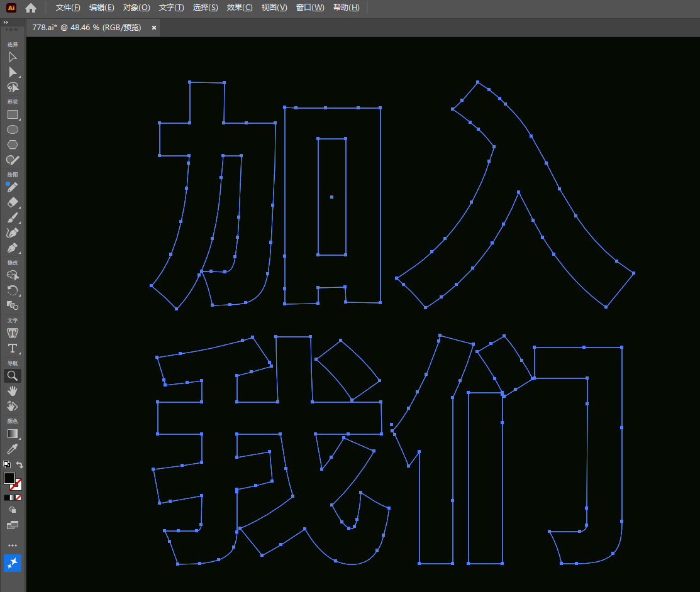
Task: Select the Ellipse shape tool
Action: (13, 130)
